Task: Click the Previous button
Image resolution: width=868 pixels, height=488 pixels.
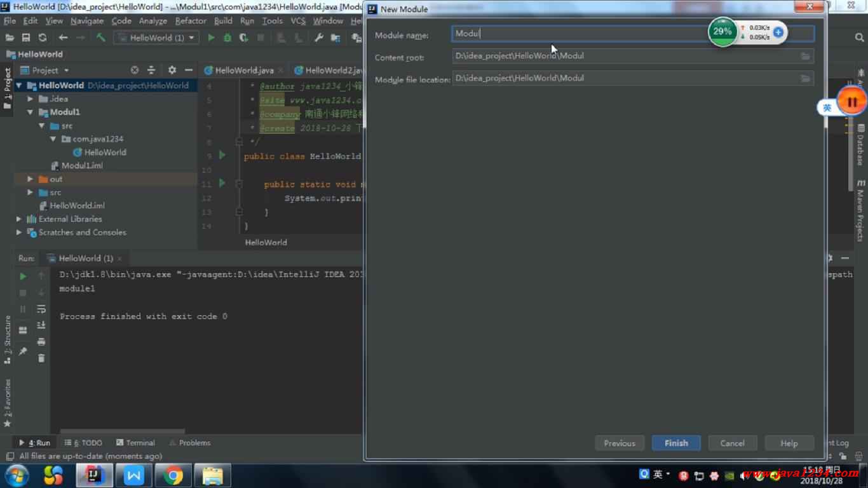Action: click(x=620, y=443)
